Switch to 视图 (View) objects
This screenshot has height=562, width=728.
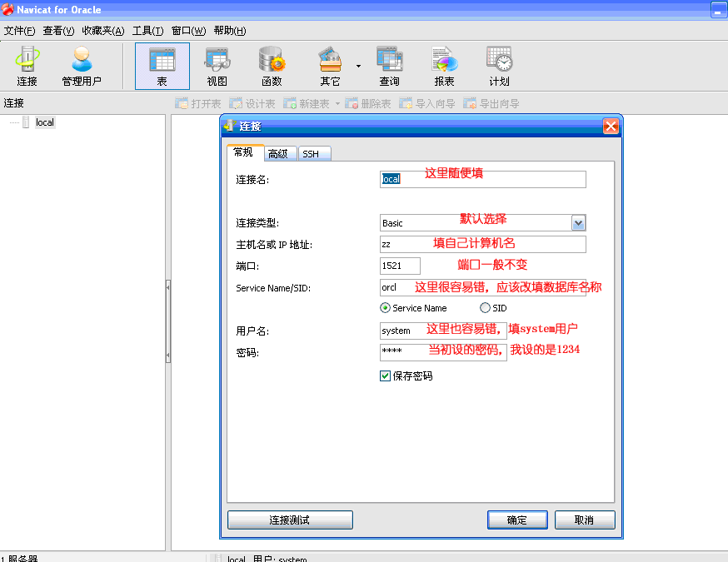pos(217,66)
